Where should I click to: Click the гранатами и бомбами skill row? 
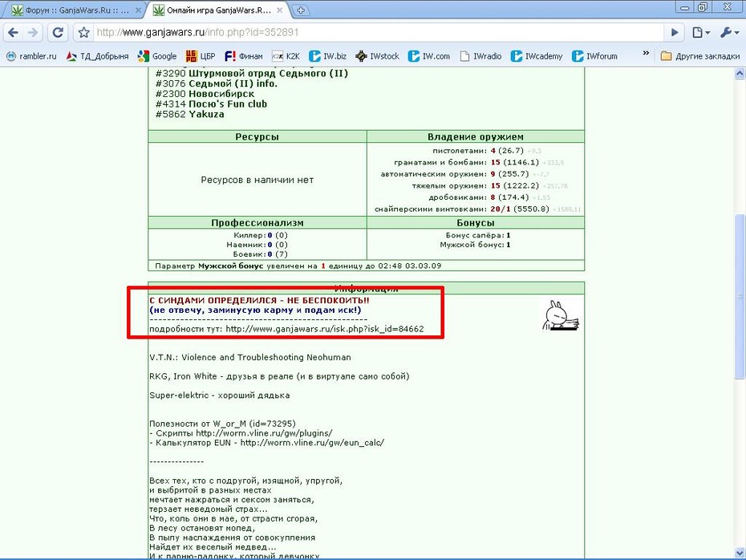point(479,163)
